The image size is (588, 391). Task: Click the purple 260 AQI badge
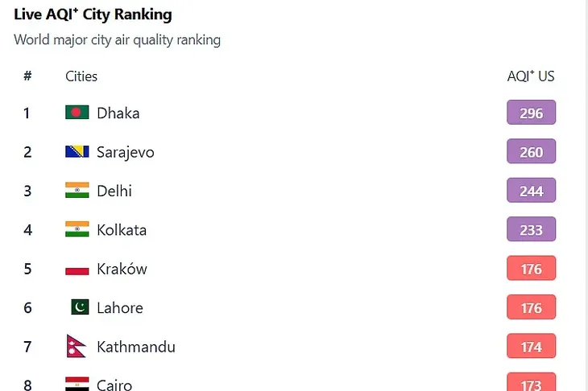[531, 152]
